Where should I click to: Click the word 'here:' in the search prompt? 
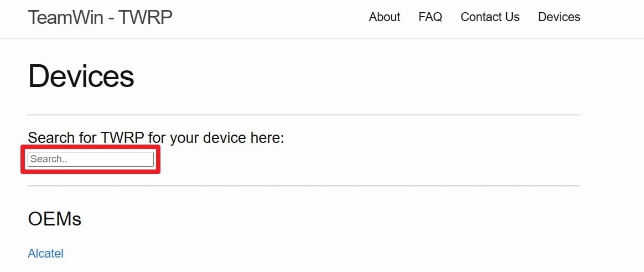pyautogui.click(x=267, y=137)
